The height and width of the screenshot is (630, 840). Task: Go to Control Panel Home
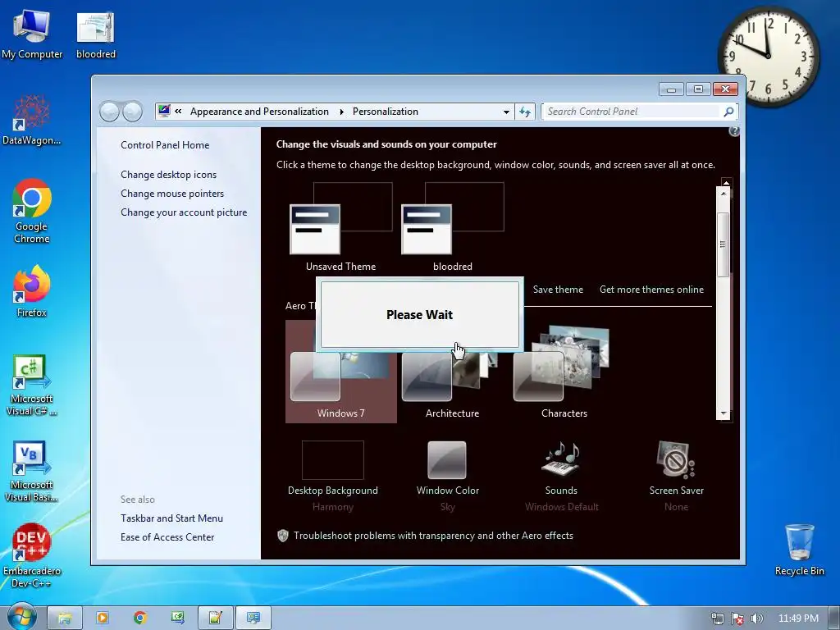tap(165, 145)
